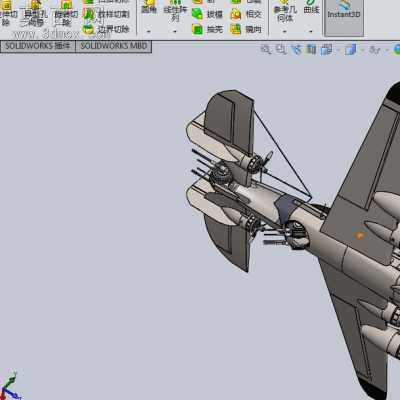Expand the Hide/Show Items dropdown arrow
Viewport: 400px width, 400px height.
point(387,50)
